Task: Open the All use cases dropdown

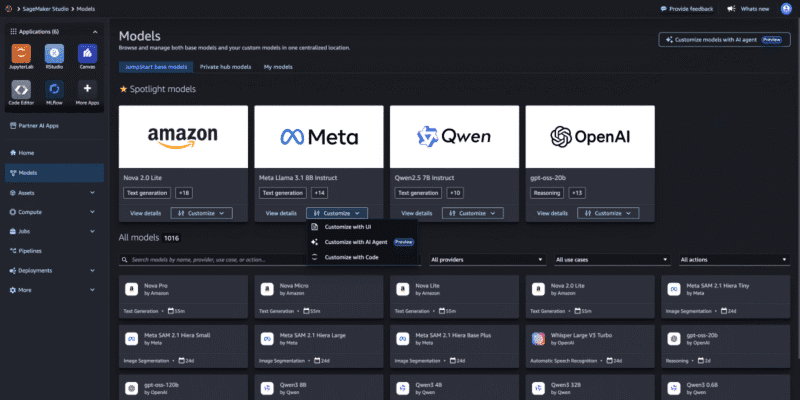Action: 612,260
